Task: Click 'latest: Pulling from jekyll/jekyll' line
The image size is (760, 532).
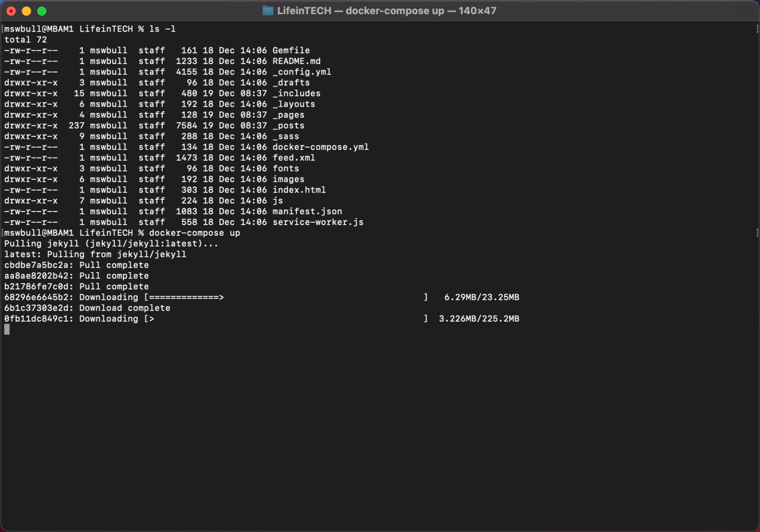Action: (95, 254)
